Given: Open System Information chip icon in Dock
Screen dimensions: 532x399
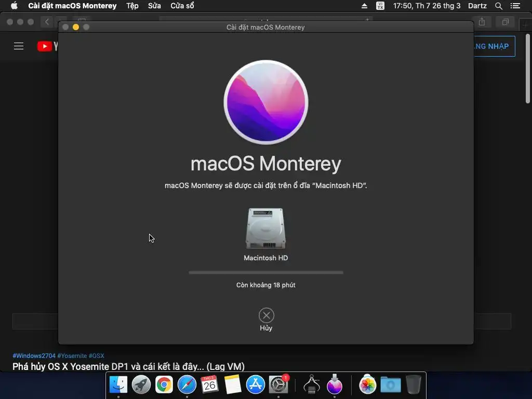Looking at the screenshot, I should click(312, 384).
